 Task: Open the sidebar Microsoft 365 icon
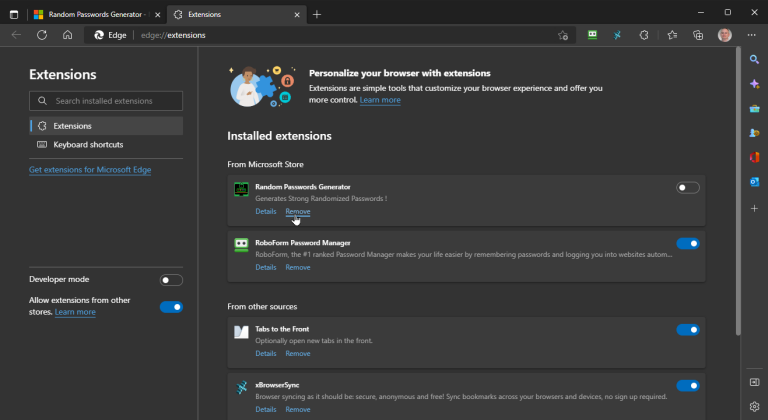coord(754,157)
